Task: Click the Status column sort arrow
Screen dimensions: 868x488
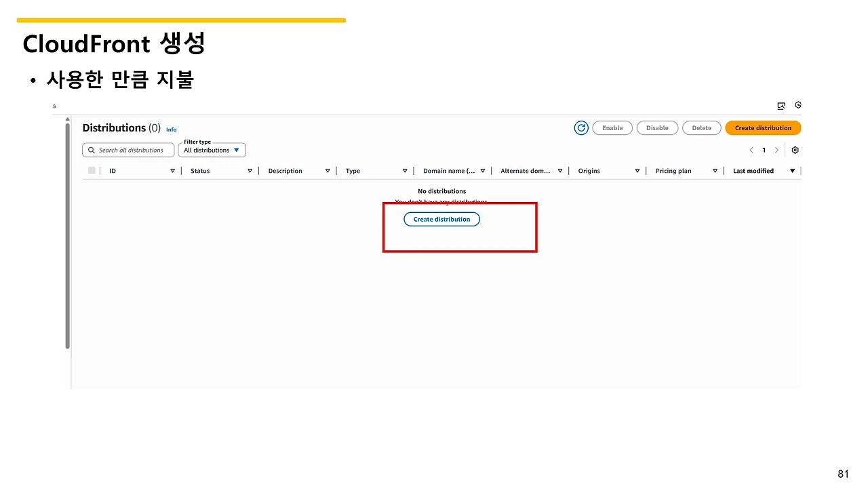Action: coord(250,171)
